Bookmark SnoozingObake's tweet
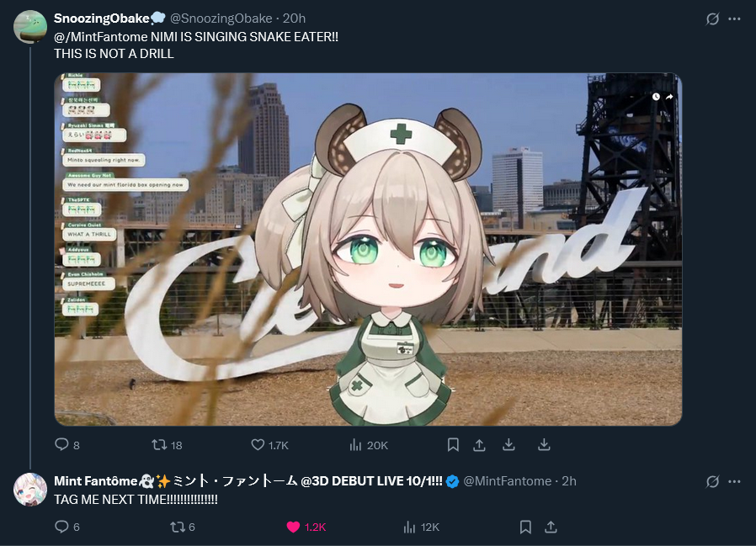Screen dimensions: 756x546 click(453, 445)
